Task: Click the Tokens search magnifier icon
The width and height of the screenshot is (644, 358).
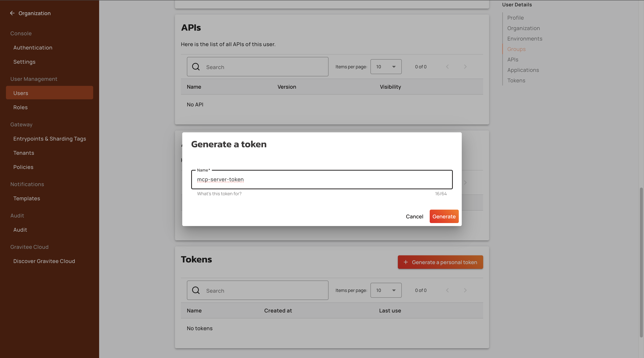Action: [x=196, y=290]
